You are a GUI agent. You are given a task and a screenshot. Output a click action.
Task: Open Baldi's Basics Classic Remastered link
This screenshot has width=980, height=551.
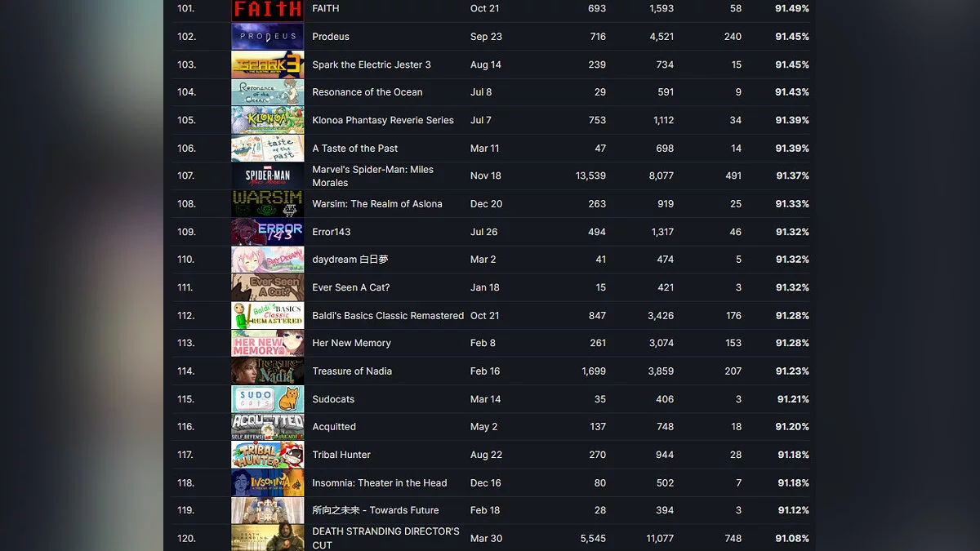coord(388,315)
